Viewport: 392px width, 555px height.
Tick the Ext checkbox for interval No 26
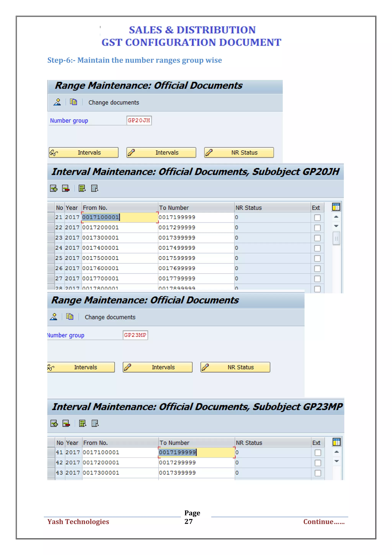[x=317, y=269]
